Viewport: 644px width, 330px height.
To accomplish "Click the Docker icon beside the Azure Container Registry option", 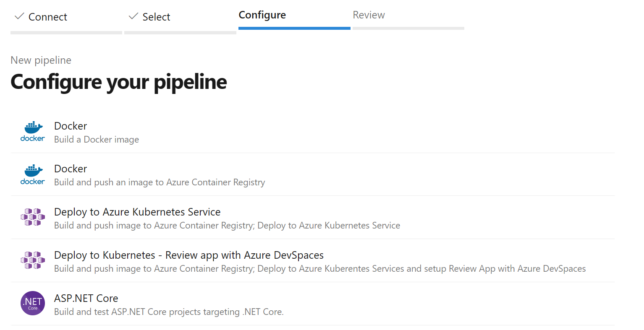I will pos(33,175).
